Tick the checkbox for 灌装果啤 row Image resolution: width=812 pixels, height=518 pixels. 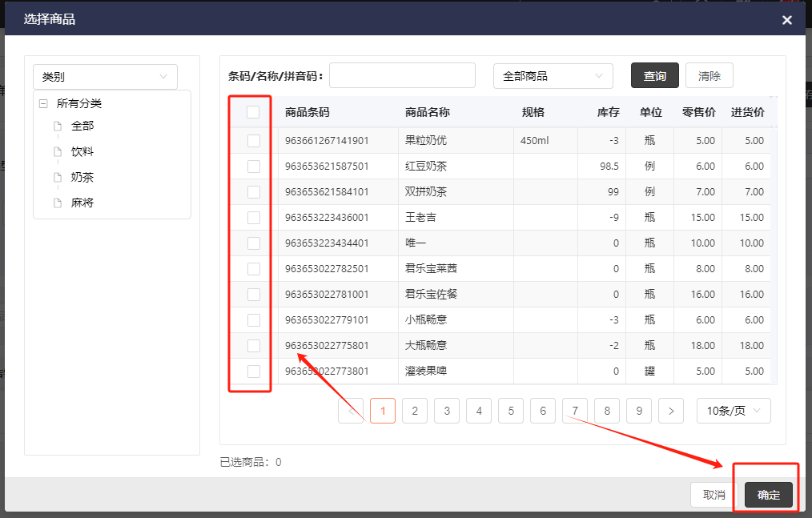(253, 371)
